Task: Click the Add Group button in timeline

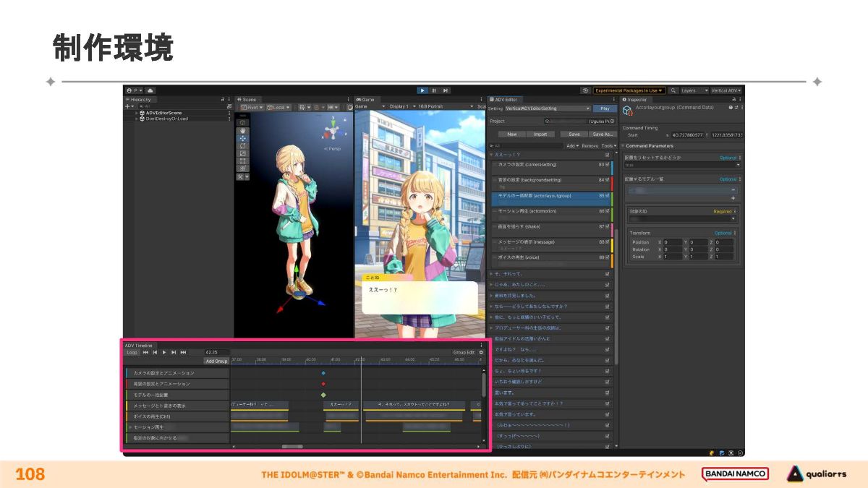Action: 216,361
